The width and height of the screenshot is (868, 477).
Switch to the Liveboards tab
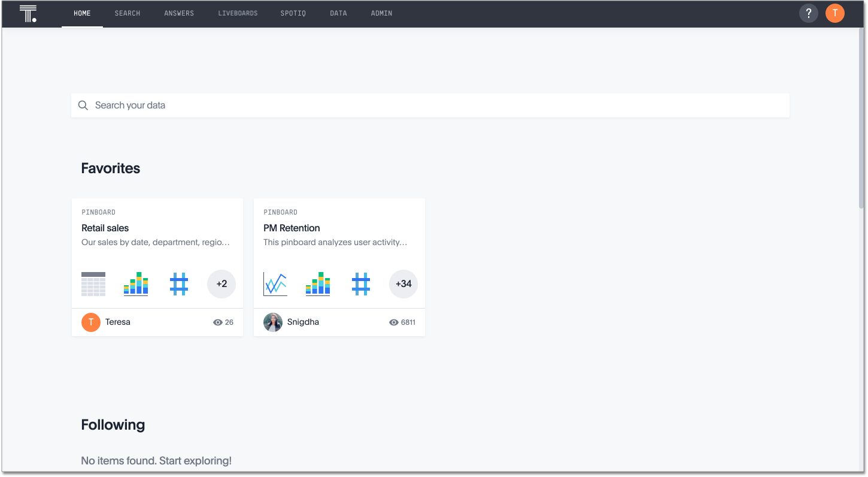click(x=238, y=13)
